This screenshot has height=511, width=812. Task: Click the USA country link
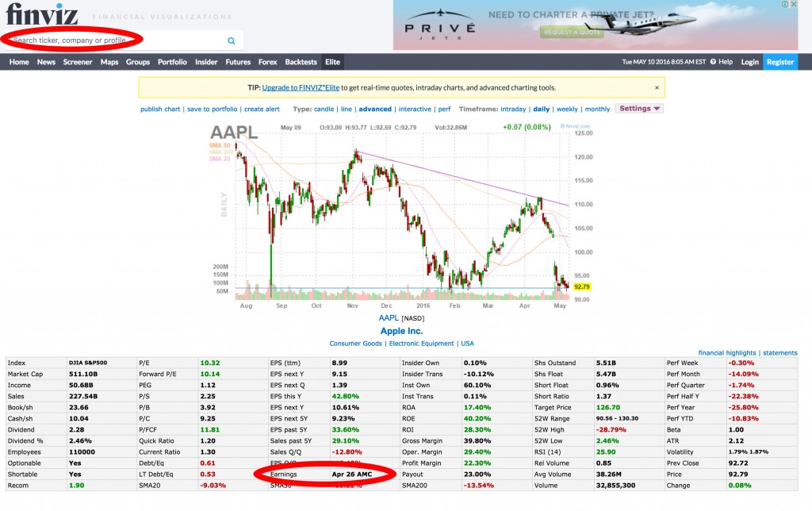coord(467,343)
